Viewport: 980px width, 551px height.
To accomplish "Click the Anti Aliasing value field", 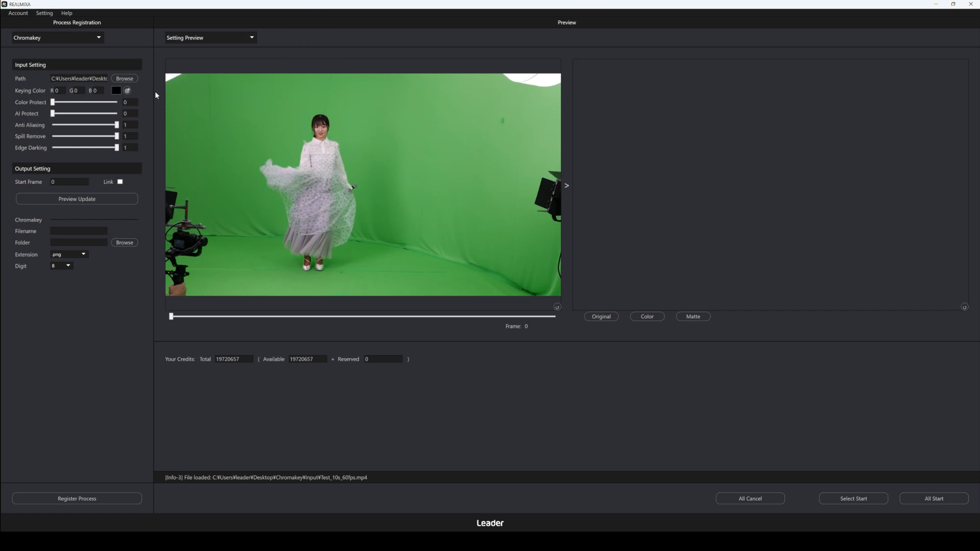I will pyautogui.click(x=130, y=125).
